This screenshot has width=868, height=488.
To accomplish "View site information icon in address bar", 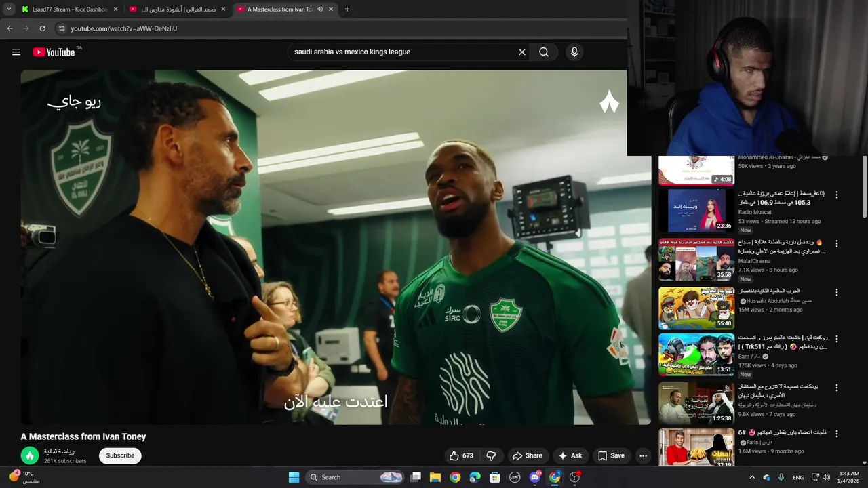I will click(62, 28).
